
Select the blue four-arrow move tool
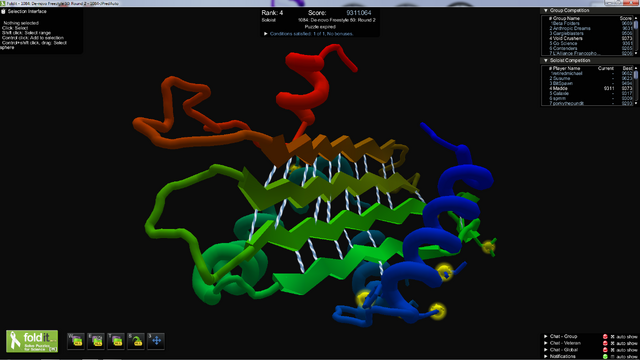(x=156, y=341)
